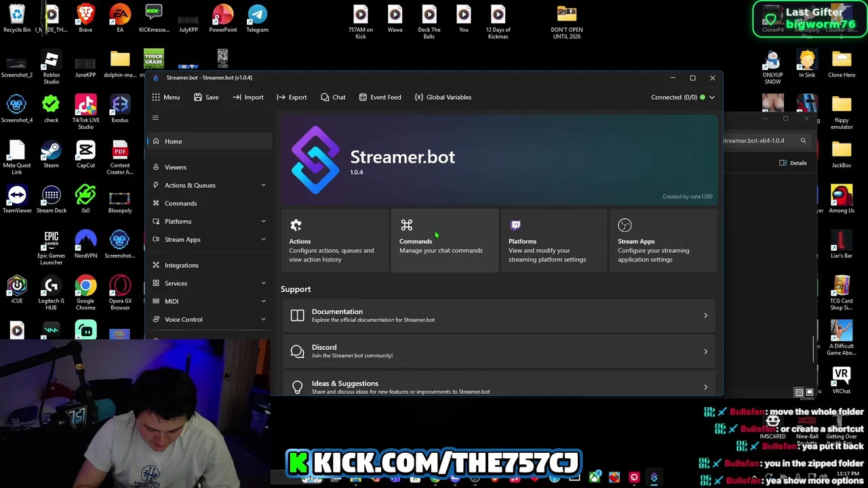Open the Brave browser desktop icon

coord(85,18)
